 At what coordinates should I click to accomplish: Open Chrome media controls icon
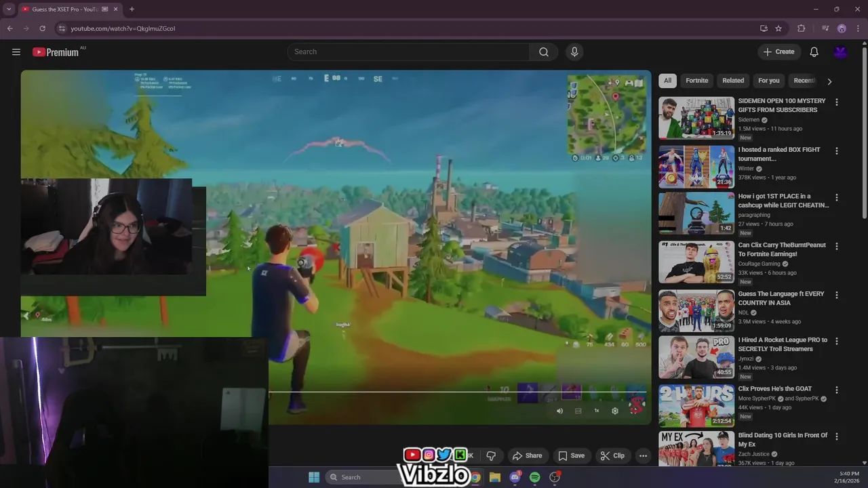(x=825, y=28)
